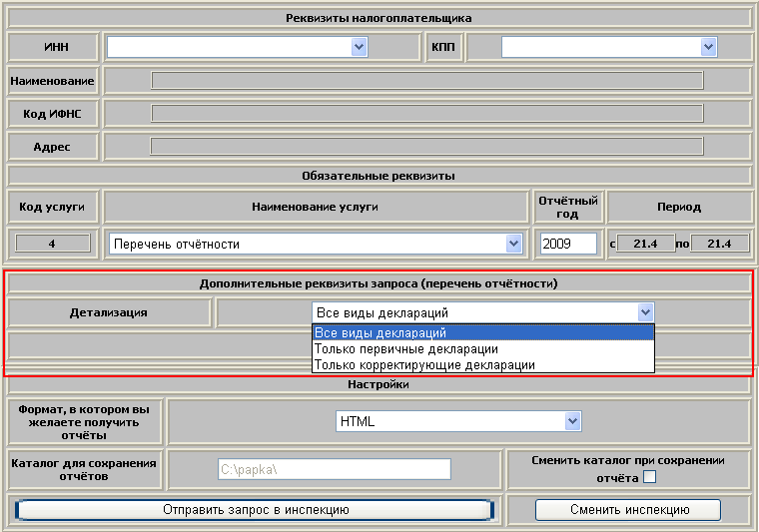Image resolution: width=759 pixels, height=532 pixels.
Task: Click the Наименование field
Action: [427, 80]
